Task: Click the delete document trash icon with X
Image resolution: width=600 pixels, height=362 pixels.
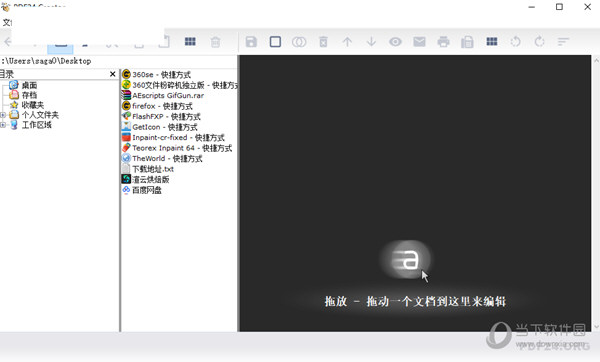Action: [323, 42]
